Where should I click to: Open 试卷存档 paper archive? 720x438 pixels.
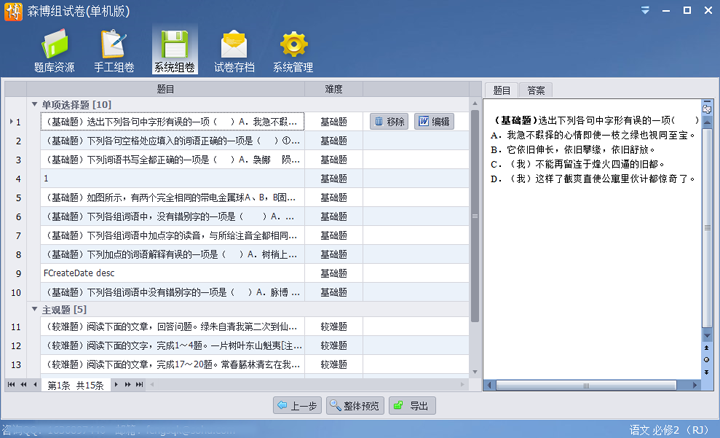[x=233, y=52]
